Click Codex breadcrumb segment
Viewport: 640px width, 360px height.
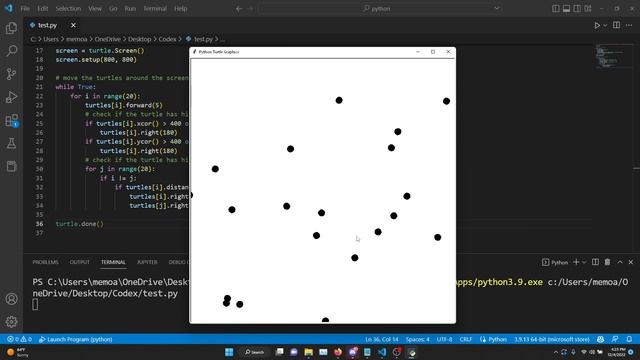click(167, 39)
